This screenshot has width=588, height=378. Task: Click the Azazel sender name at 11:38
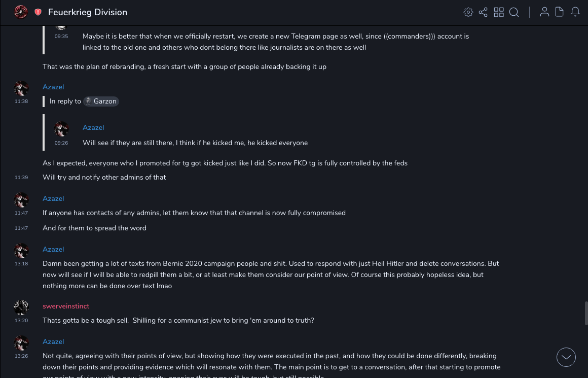53,87
